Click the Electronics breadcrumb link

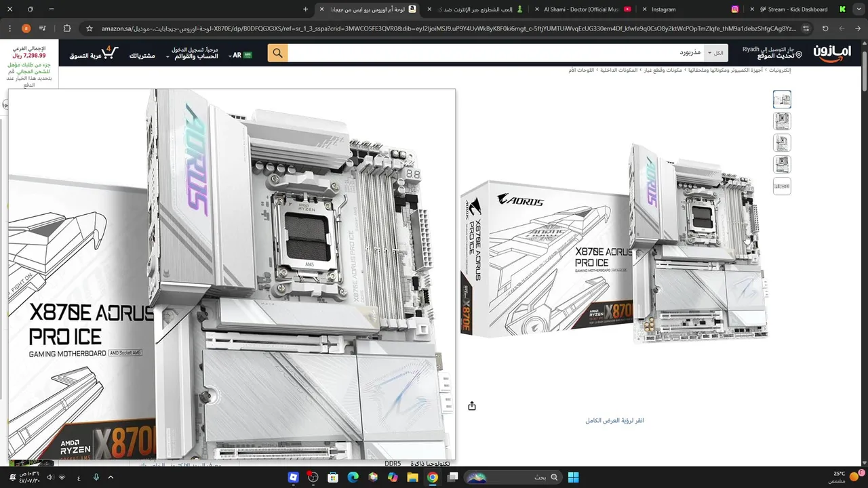pyautogui.click(x=779, y=70)
